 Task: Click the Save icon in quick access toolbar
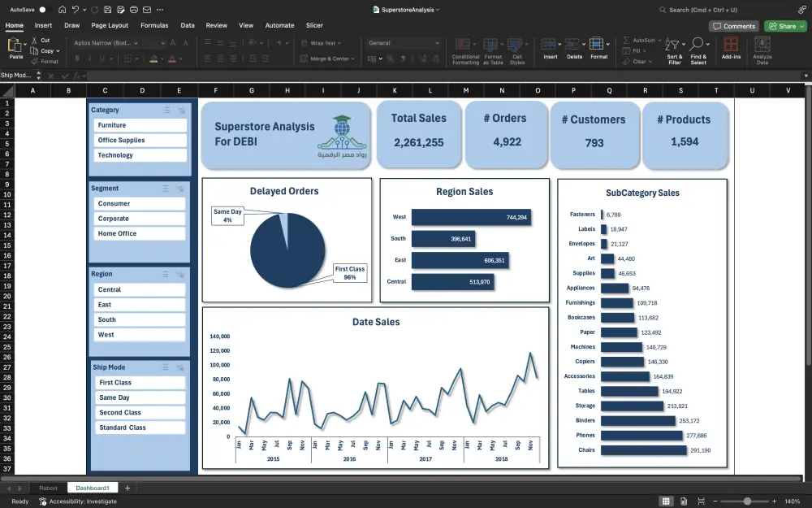pos(108,9)
